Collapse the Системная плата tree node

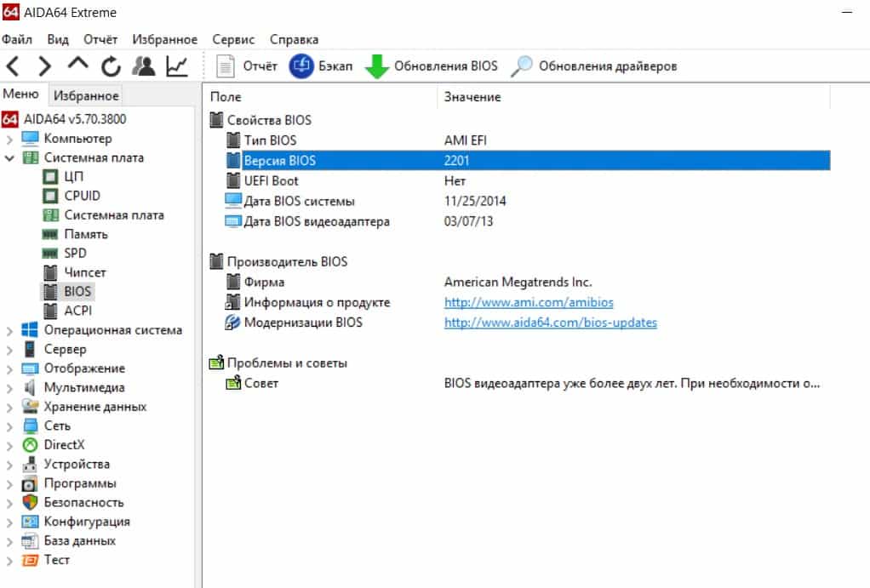tap(9, 158)
